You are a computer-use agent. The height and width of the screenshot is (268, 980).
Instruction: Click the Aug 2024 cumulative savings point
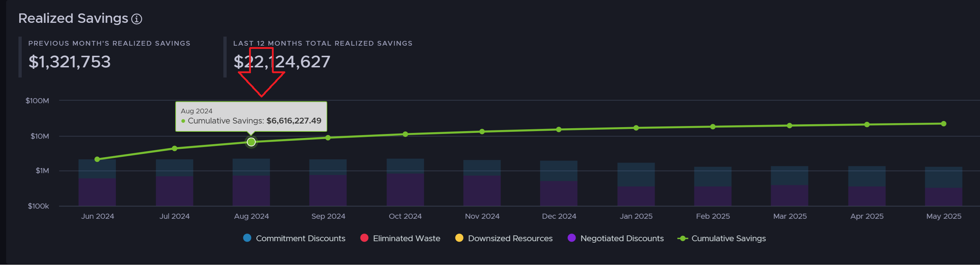(251, 142)
